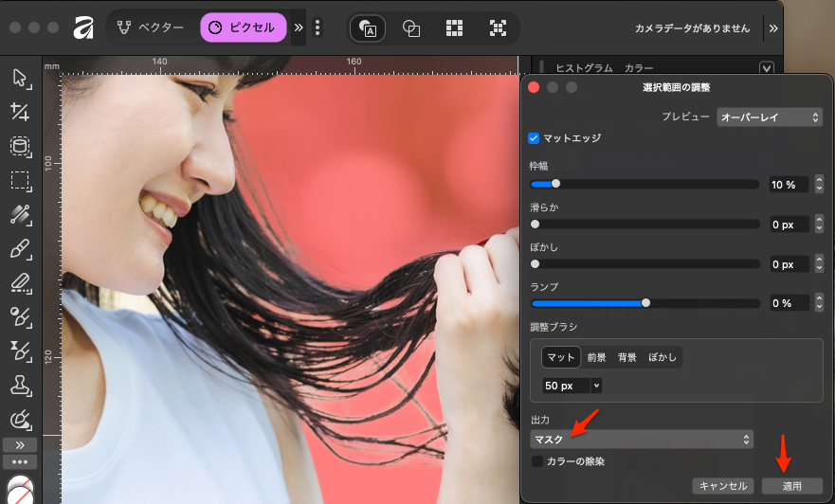
Task: Enable the カラーの除染 checkbox
Action: click(x=537, y=461)
